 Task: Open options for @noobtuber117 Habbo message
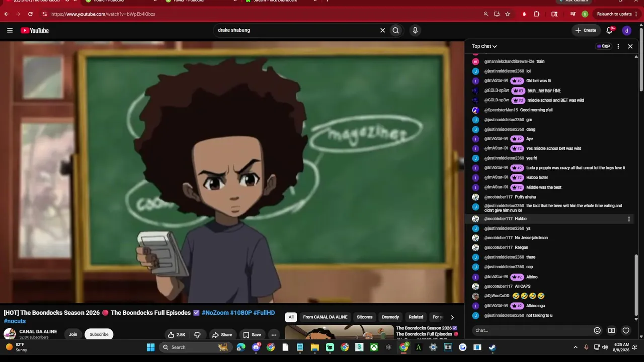(x=629, y=219)
